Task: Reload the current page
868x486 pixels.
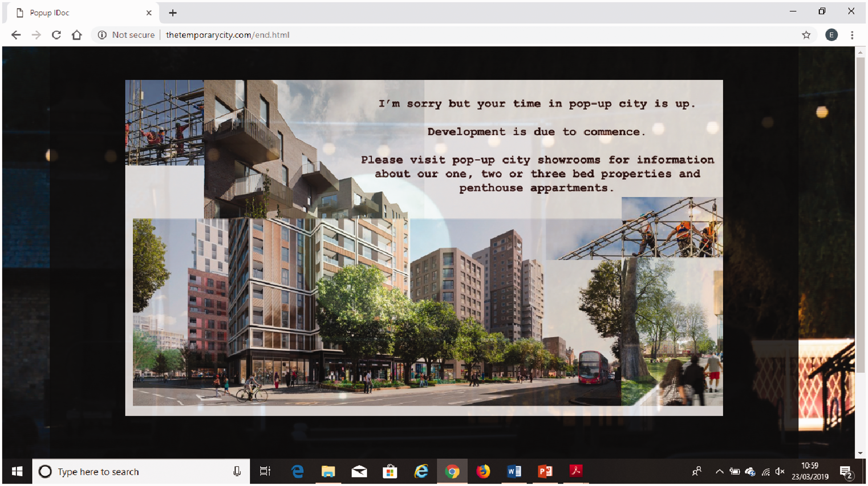Action: coord(56,35)
